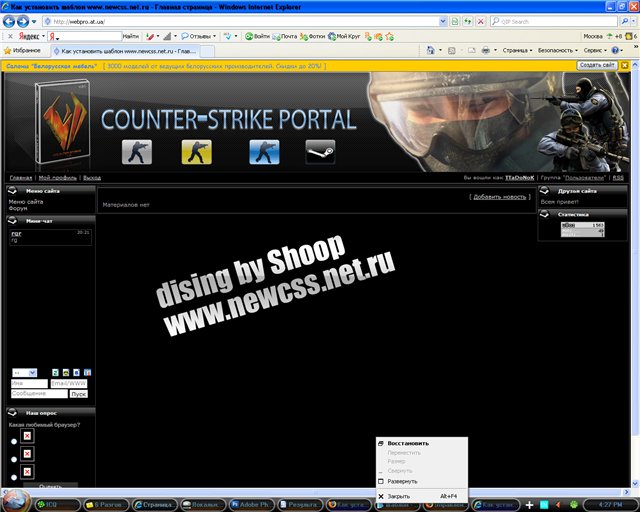Viewport: 640px width, 512px height.
Task: Choose Восстановить in the context menu
Action: point(422,443)
